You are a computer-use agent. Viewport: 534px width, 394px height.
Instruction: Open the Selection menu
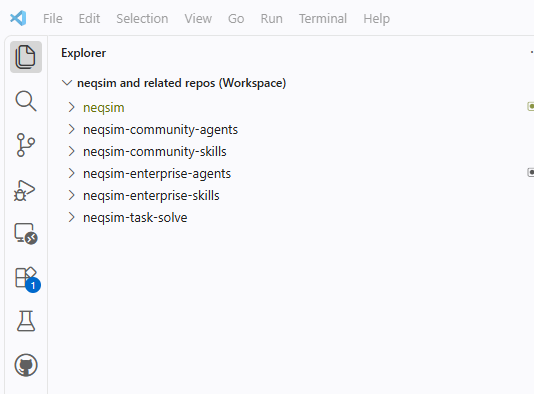click(x=142, y=18)
